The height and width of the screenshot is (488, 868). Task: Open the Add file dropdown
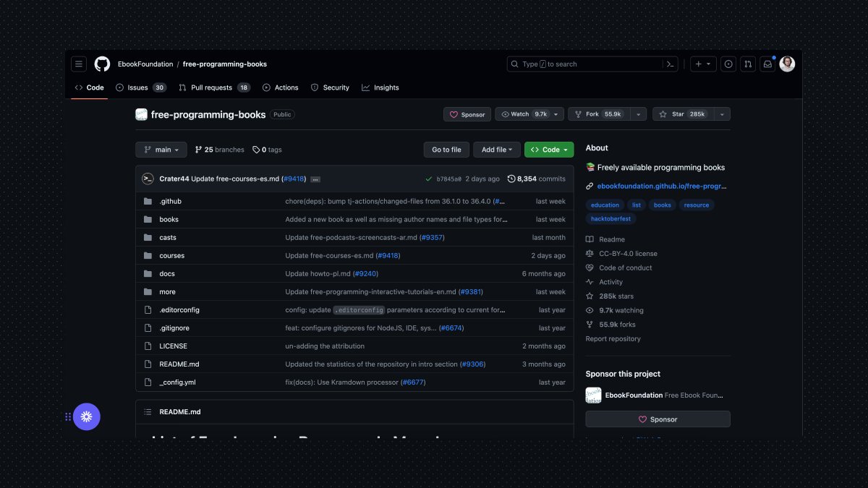(497, 150)
